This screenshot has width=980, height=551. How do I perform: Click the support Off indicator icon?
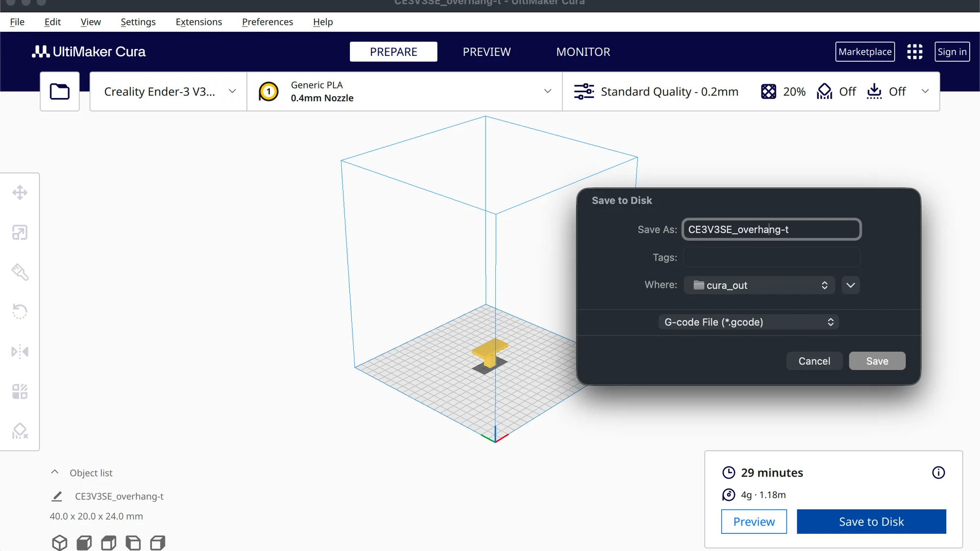pyautogui.click(x=825, y=92)
